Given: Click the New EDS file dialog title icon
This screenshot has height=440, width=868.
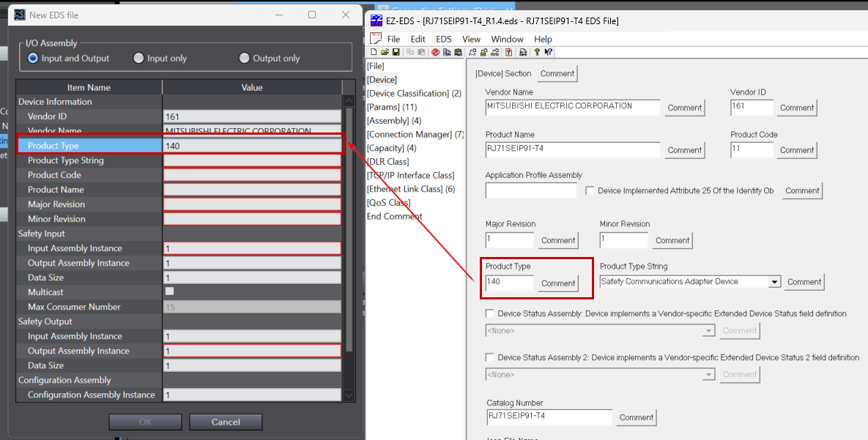Looking at the screenshot, I should coord(19,15).
